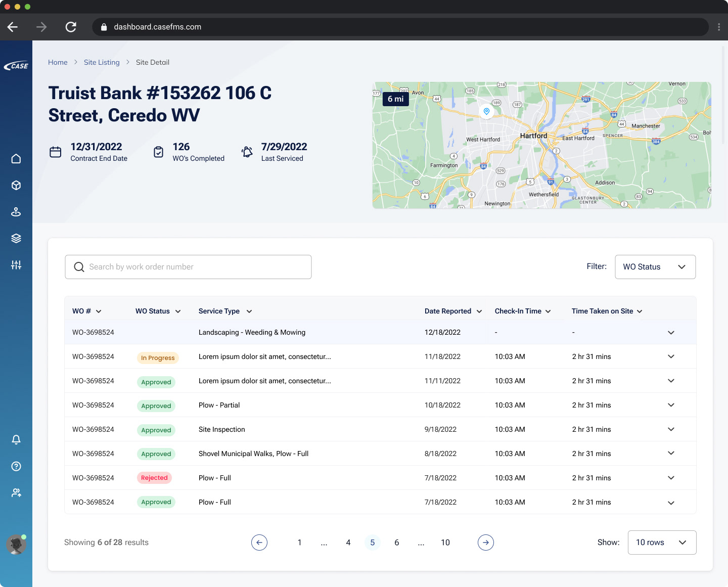This screenshot has width=728, height=587.
Task: Click the CASE logo in sidebar
Action: click(16, 66)
